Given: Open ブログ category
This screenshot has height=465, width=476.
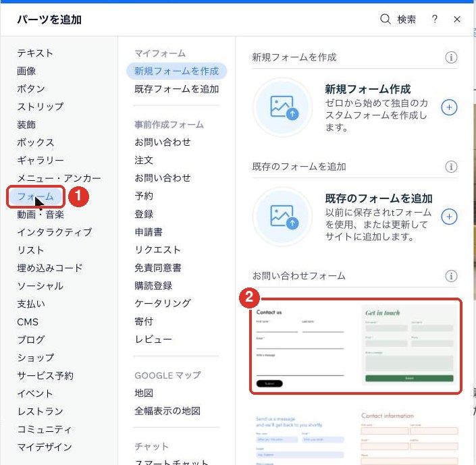Looking at the screenshot, I should coord(31,339).
